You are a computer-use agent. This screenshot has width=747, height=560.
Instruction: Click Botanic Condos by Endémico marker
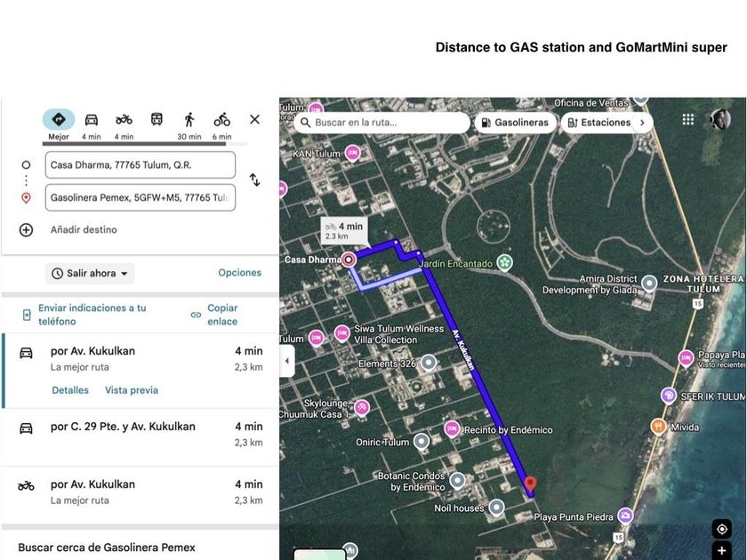tap(457, 481)
